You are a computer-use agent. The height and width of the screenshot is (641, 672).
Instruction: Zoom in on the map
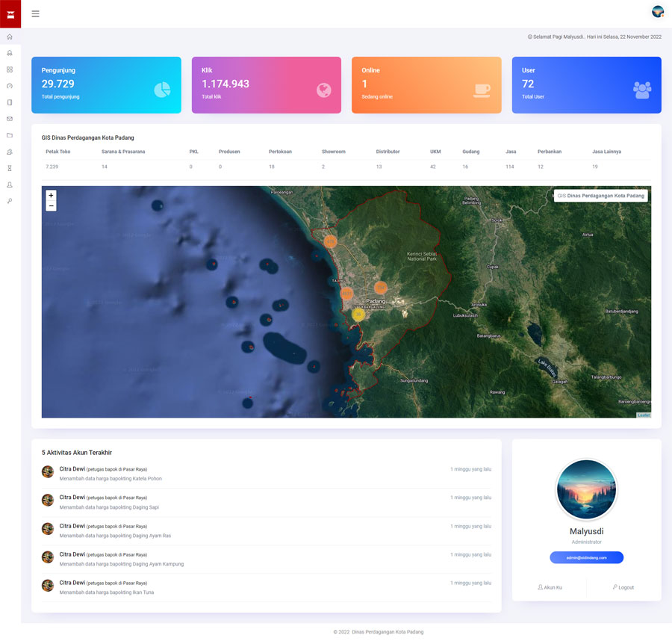(x=51, y=195)
